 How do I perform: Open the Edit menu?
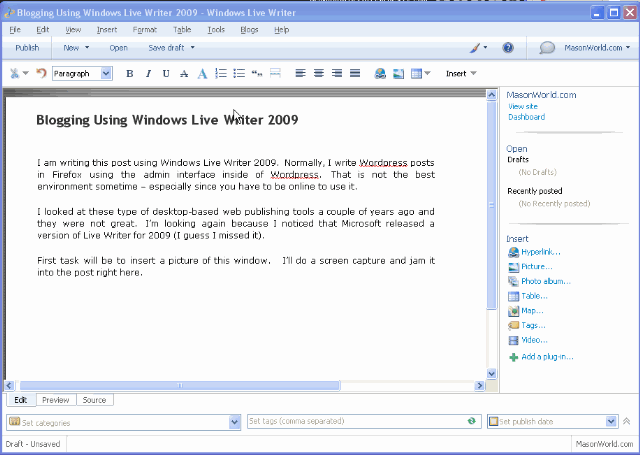tap(42, 30)
